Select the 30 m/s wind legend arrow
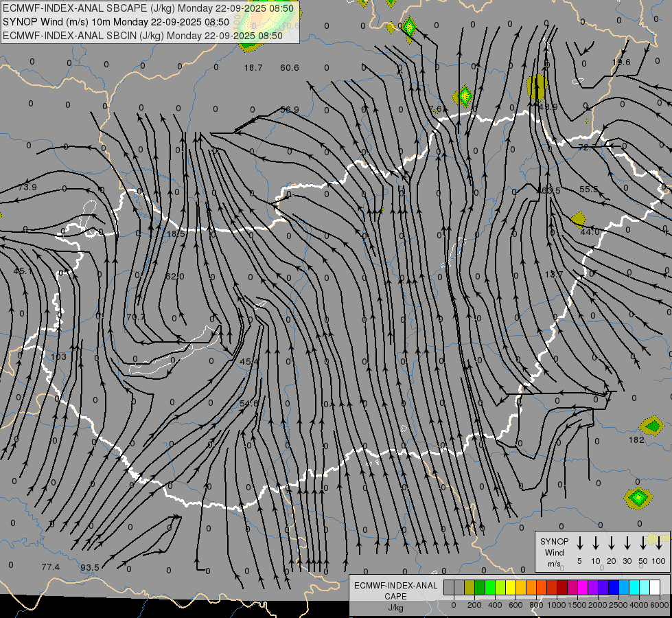 coord(627,543)
